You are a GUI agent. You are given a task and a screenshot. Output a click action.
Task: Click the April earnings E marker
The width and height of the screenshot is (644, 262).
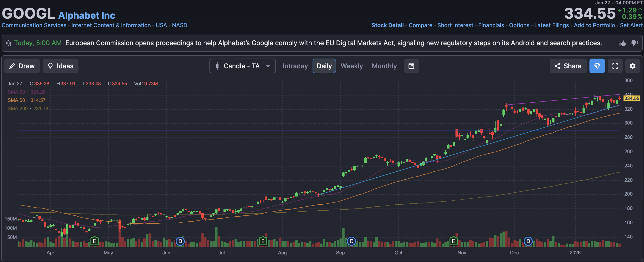click(94, 241)
